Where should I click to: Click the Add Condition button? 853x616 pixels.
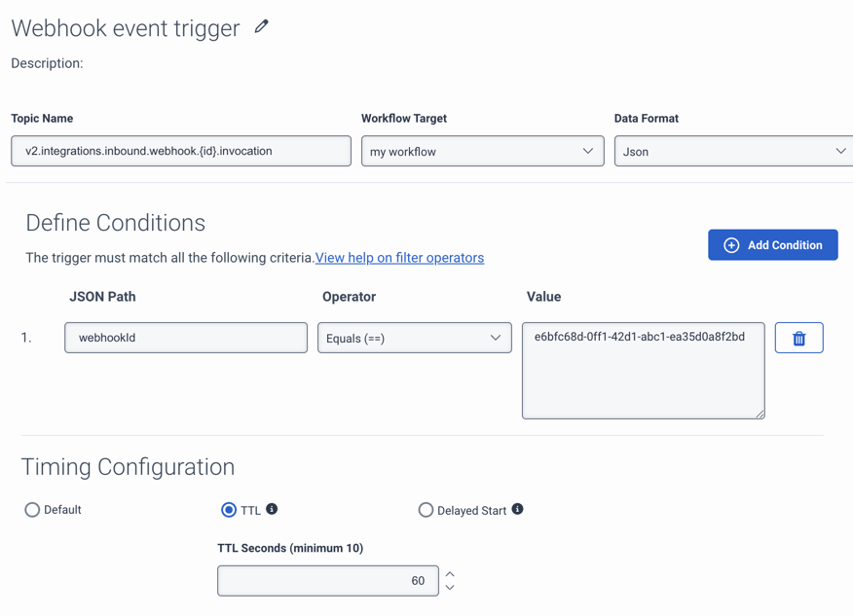point(772,244)
